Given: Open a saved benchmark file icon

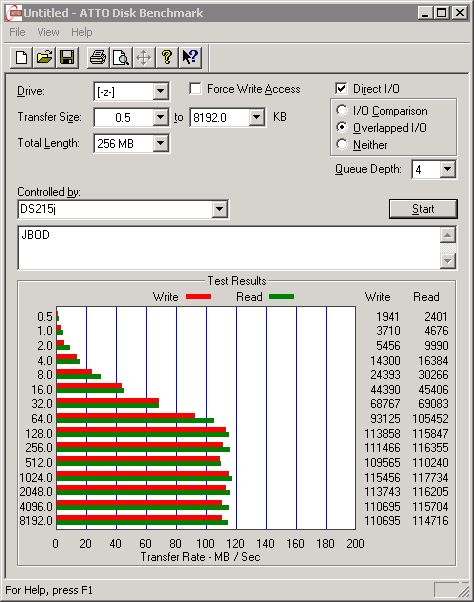Looking at the screenshot, I should pos(44,58).
